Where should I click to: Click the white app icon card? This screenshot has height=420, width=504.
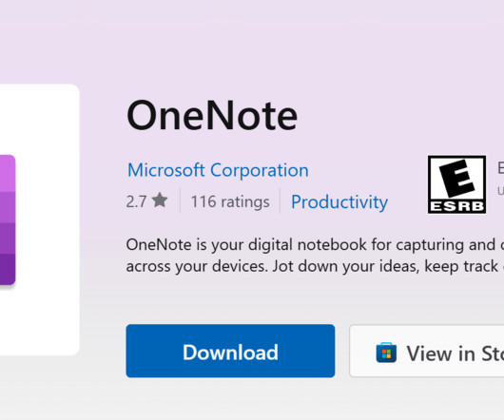coord(40,220)
